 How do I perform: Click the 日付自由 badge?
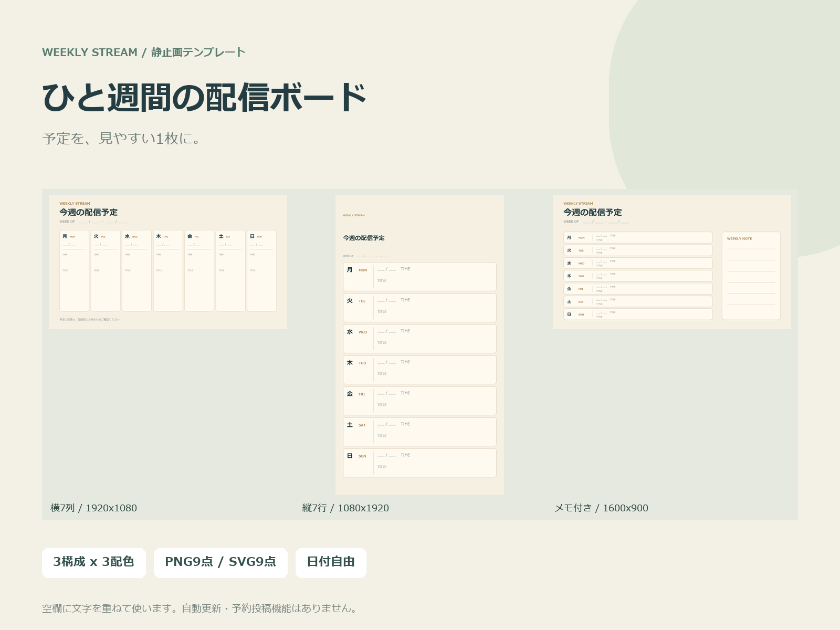click(331, 563)
